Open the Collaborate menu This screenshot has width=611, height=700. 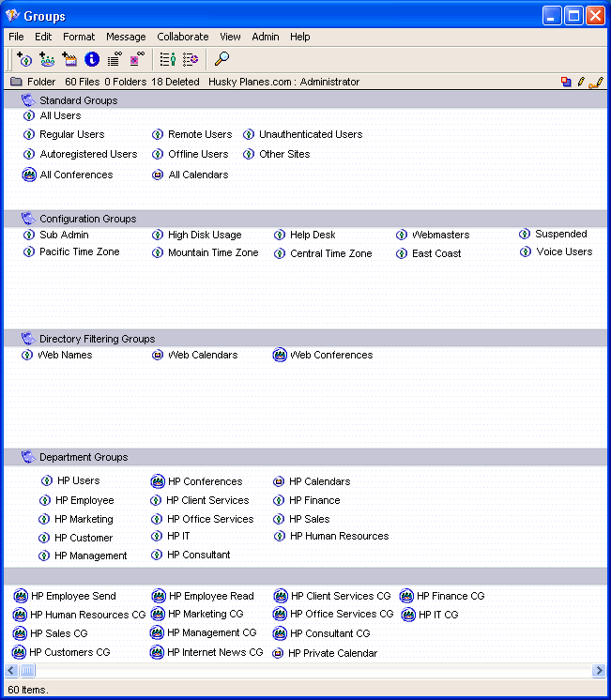pyautogui.click(x=183, y=37)
